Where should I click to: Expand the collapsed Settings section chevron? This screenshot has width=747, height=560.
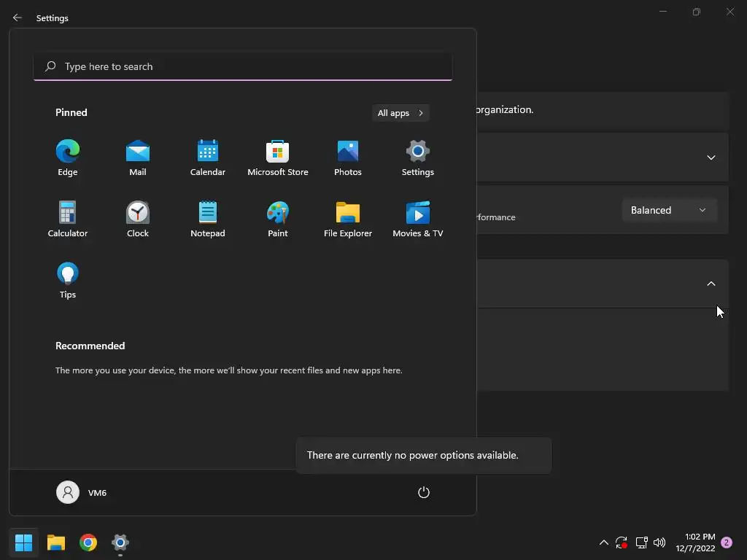click(711, 157)
